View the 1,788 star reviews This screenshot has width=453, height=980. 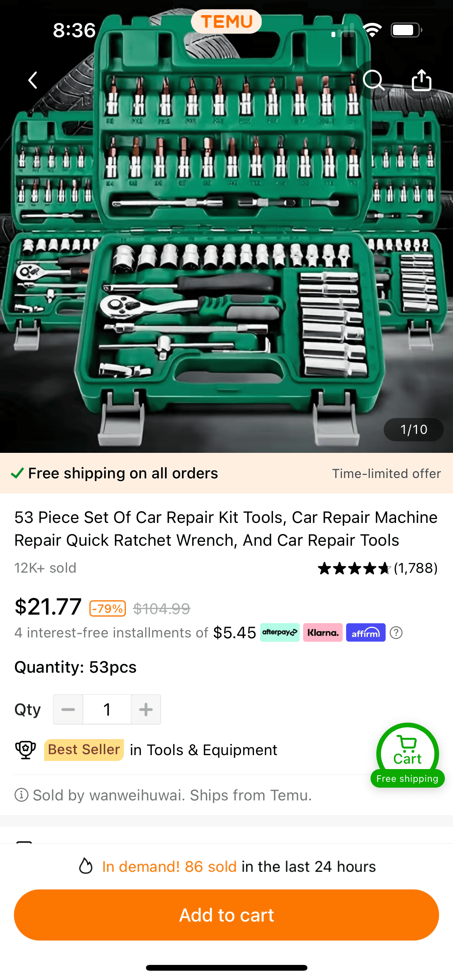(x=378, y=568)
